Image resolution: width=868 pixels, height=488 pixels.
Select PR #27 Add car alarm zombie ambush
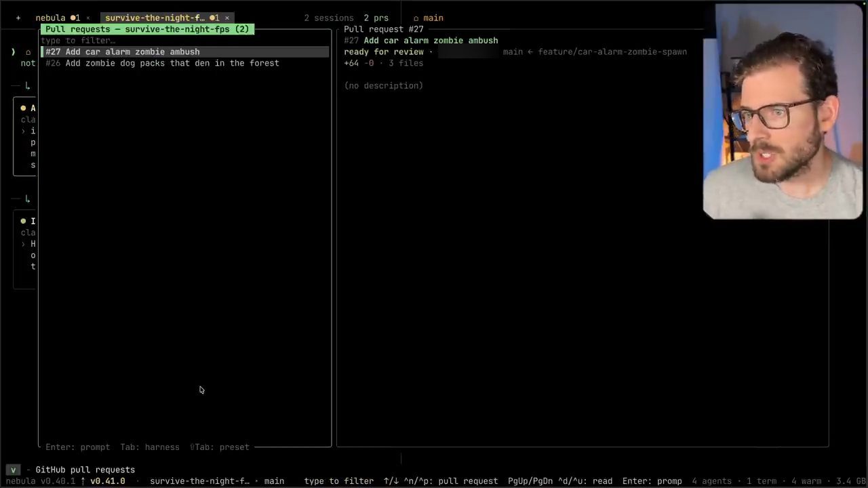click(x=184, y=52)
